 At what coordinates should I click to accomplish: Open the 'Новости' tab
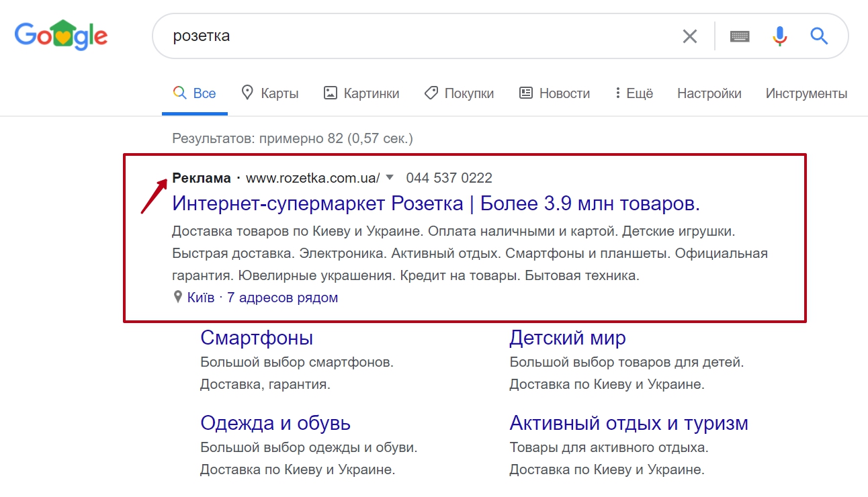[x=555, y=93]
